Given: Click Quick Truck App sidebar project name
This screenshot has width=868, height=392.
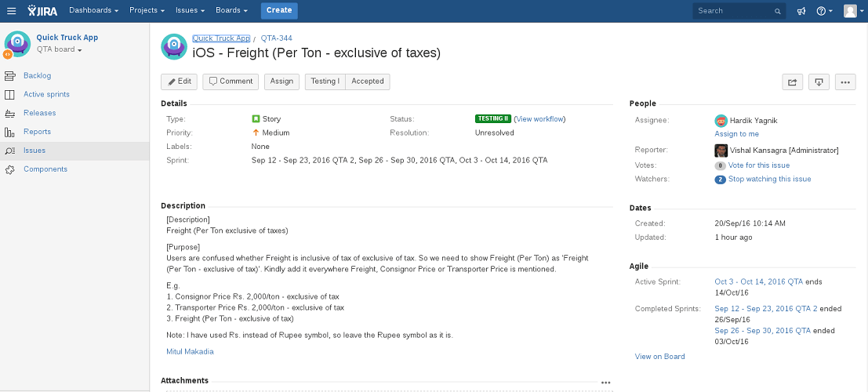Looking at the screenshot, I should 67,38.
